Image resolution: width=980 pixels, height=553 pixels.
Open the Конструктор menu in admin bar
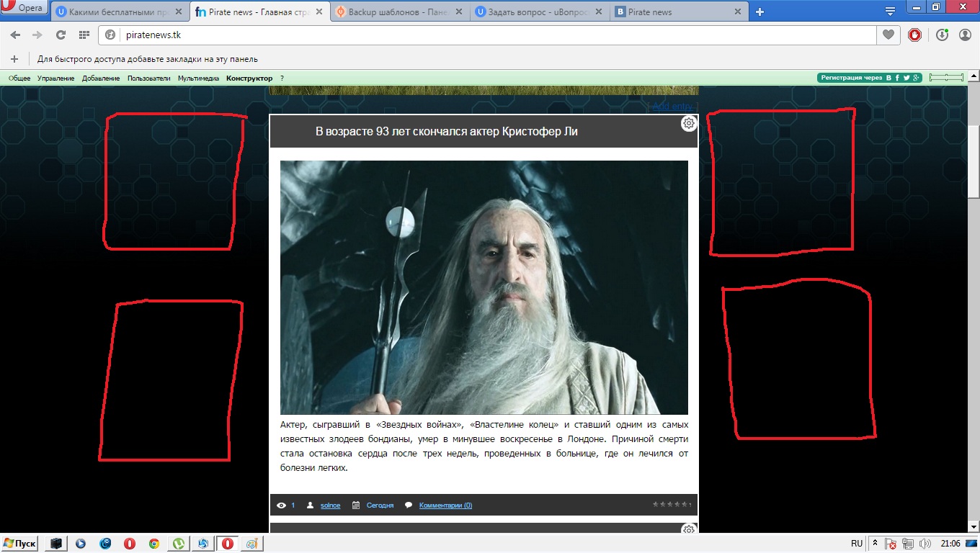pos(249,78)
